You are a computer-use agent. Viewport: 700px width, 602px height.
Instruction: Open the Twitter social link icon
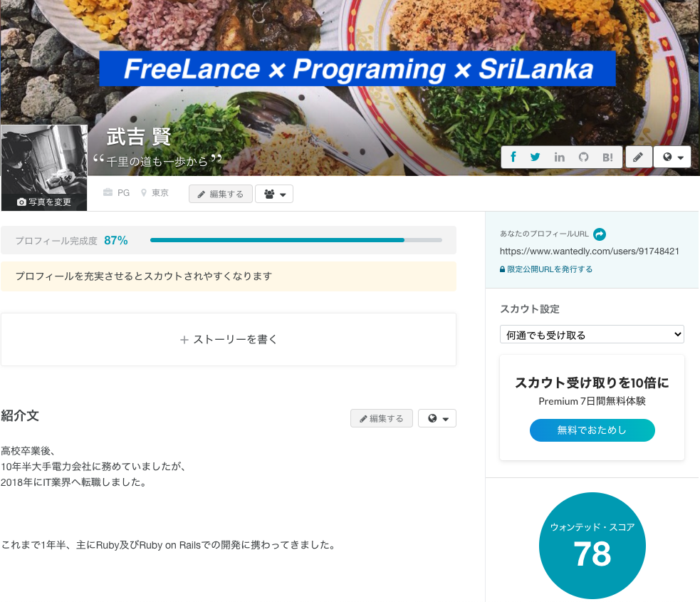click(535, 157)
